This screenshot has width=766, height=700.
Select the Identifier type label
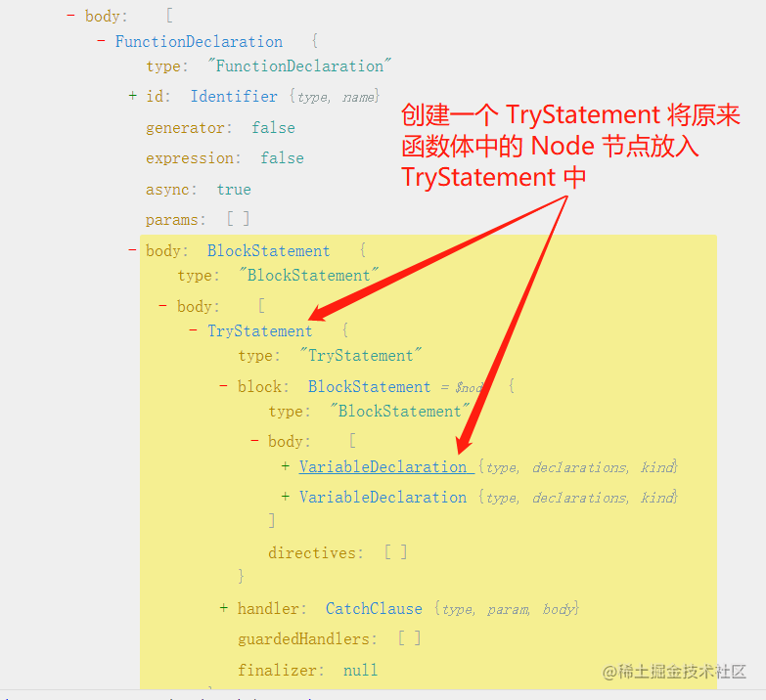point(234,96)
